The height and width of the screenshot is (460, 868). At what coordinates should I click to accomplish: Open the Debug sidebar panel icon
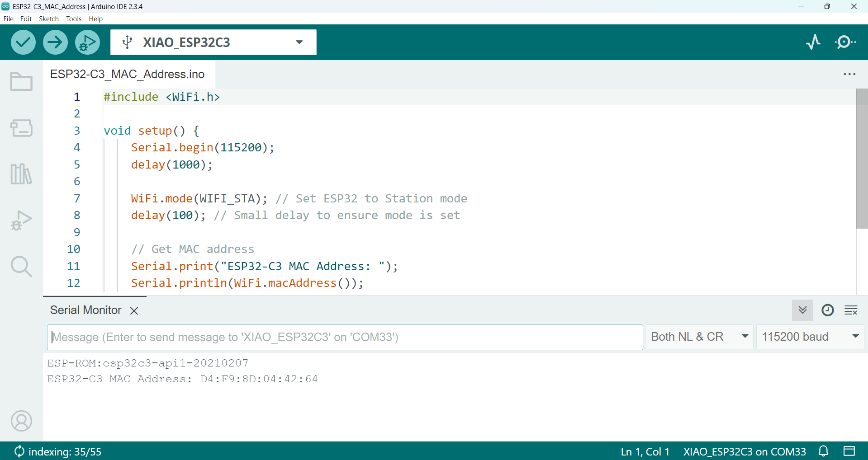point(21,220)
